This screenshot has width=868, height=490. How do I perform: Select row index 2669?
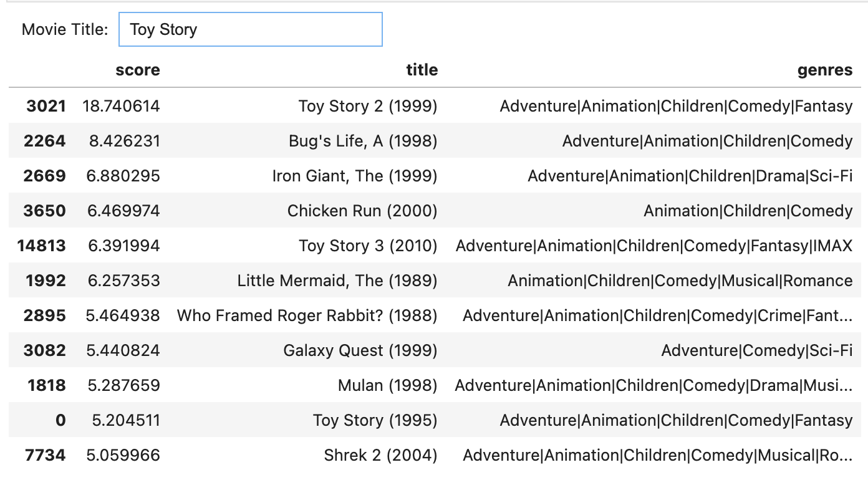pos(44,176)
